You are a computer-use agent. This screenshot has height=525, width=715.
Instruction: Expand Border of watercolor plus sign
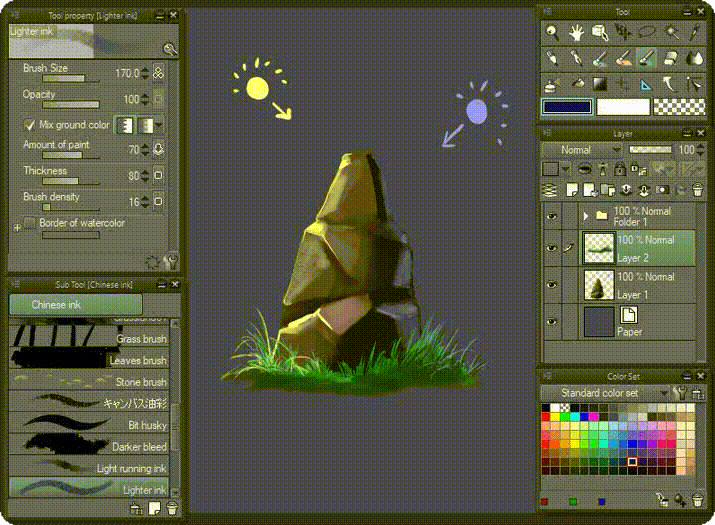(x=17, y=227)
